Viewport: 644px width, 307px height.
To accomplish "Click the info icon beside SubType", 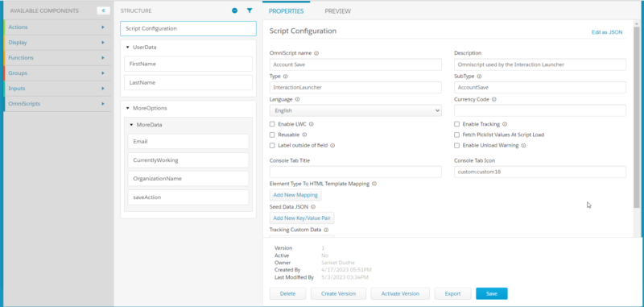I will (479, 76).
